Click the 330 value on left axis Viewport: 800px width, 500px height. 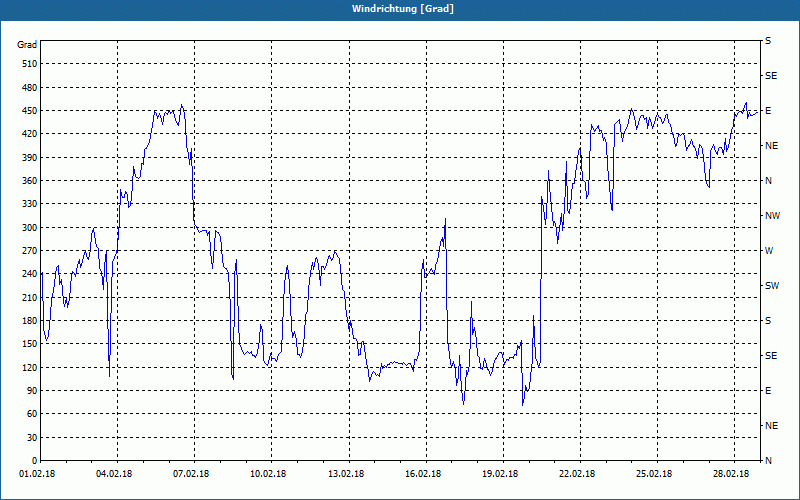30,204
